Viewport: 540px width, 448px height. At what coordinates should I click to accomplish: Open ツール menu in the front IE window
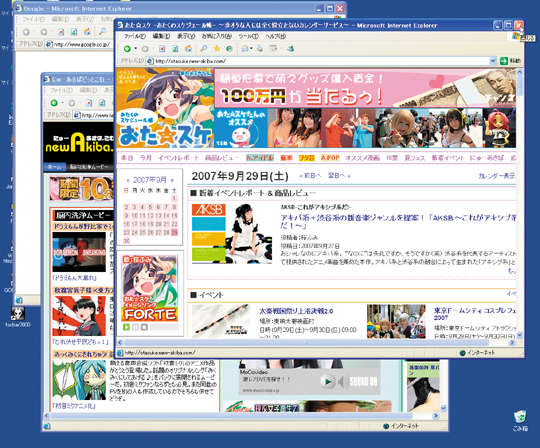[248, 36]
